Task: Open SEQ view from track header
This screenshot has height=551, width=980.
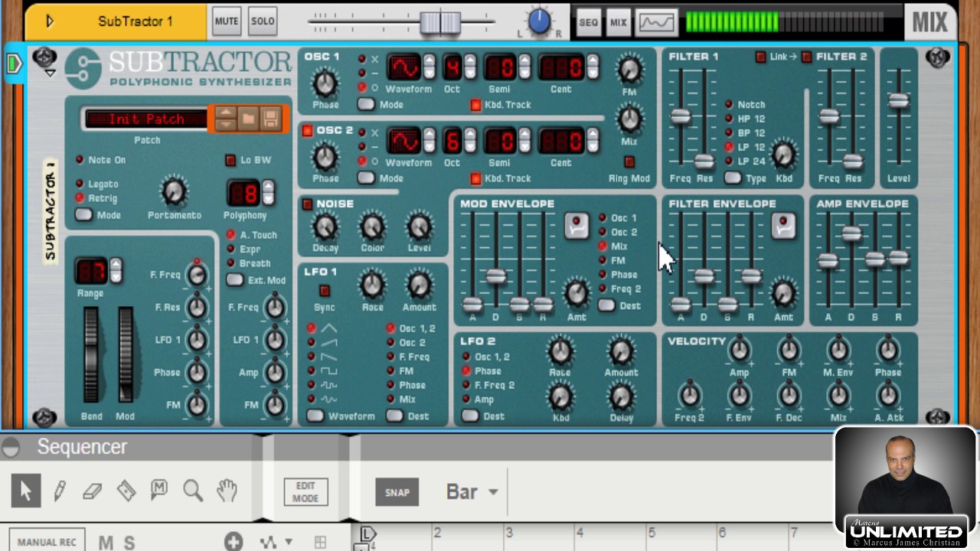Action: click(x=588, y=22)
